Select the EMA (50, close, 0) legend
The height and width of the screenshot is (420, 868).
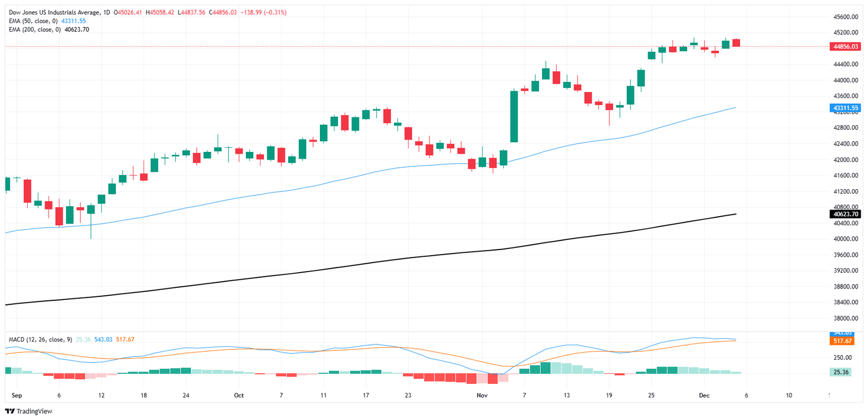point(32,21)
